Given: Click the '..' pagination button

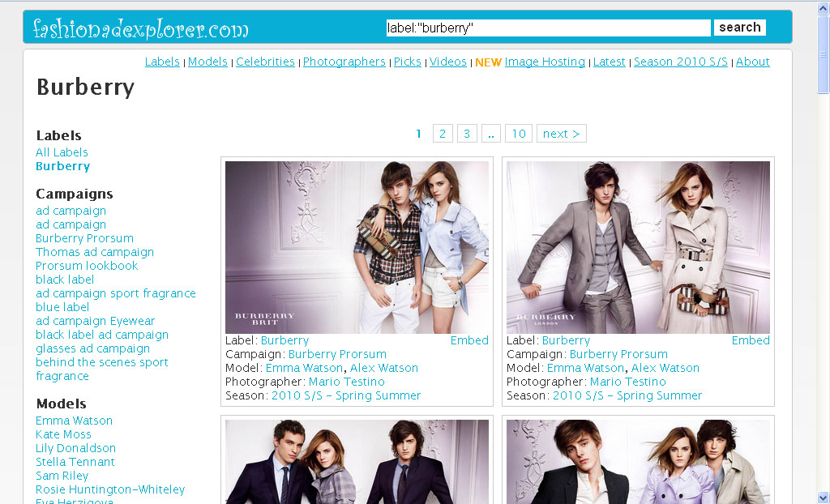Looking at the screenshot, I should pyautogui.click(x=490, y=134).
